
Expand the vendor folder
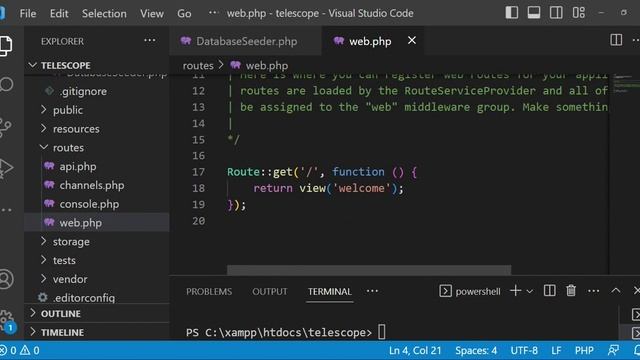pos(97,279)
